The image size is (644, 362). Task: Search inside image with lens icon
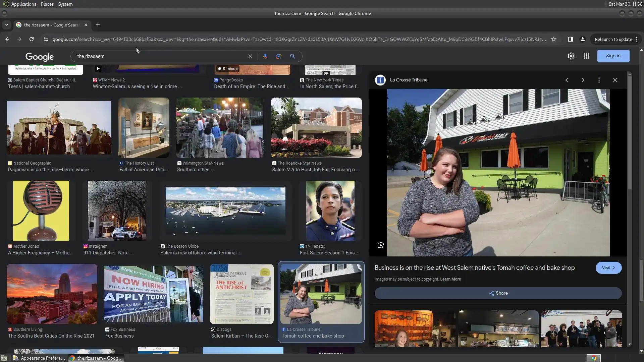380,245
